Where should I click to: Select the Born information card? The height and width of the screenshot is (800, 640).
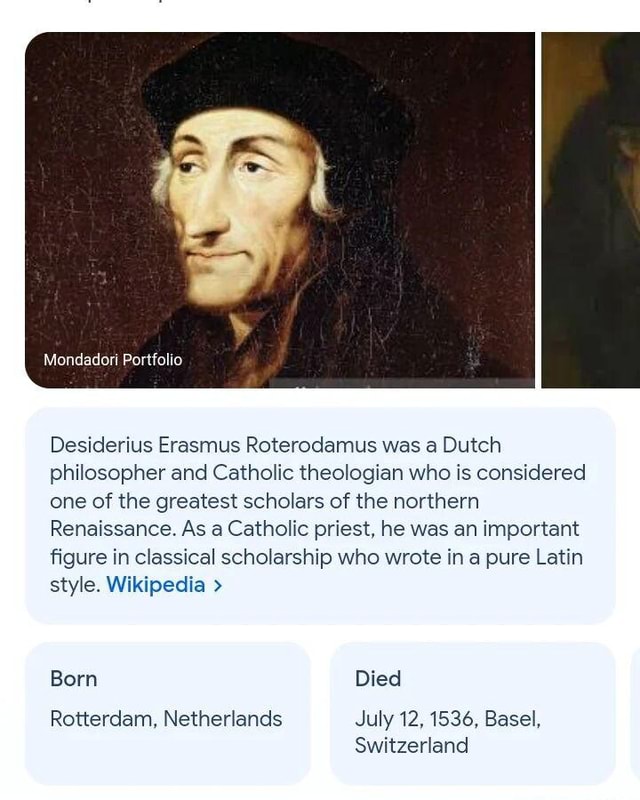coord(165,712)
